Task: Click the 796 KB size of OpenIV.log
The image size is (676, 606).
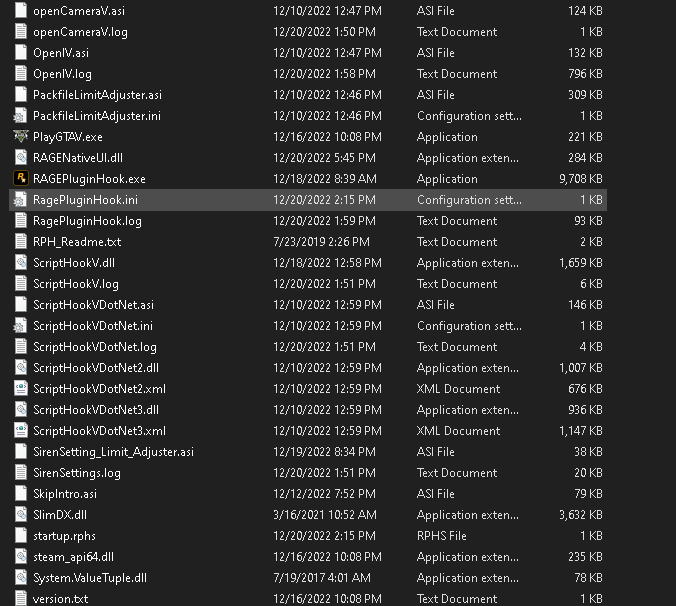Action: click(x=585, y=74)
